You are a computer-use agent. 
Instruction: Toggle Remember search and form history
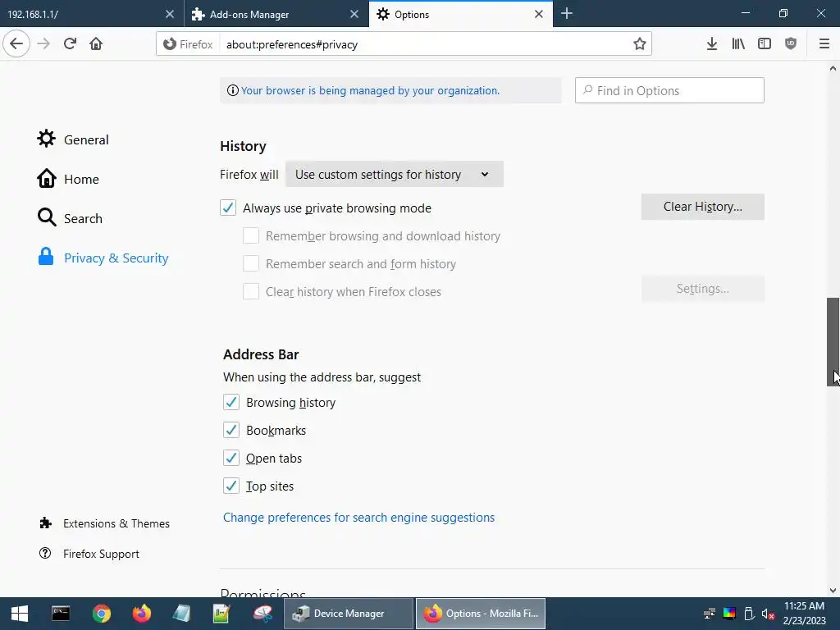[251, 263]
